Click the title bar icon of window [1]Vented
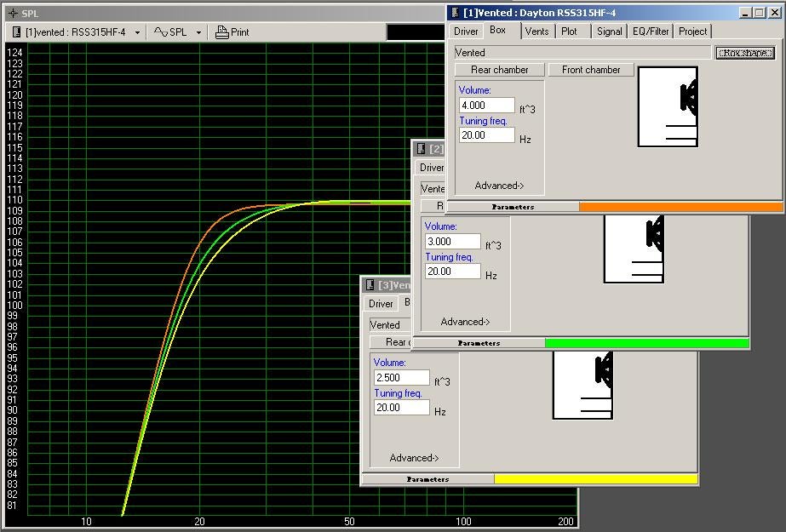 455,13
